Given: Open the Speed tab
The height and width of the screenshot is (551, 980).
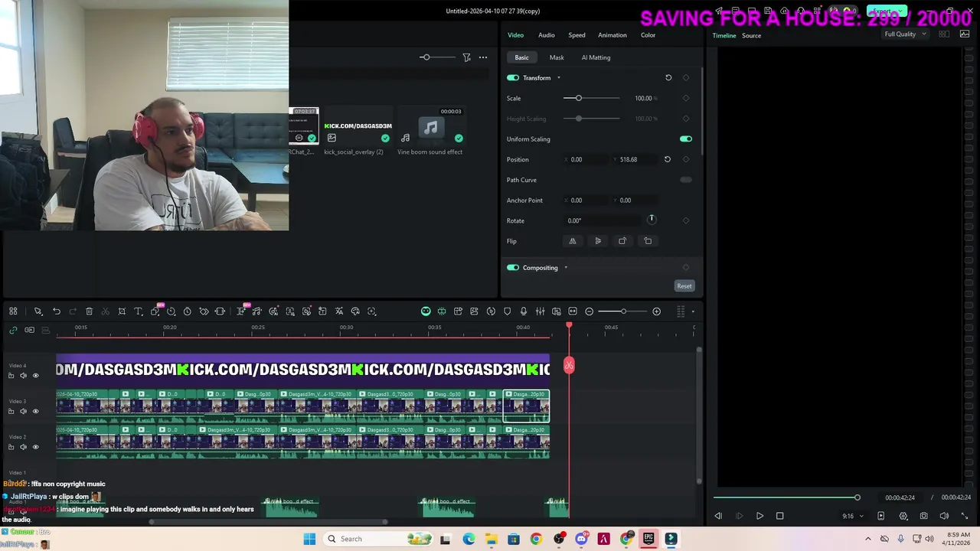Looking at the screenshot, I should point(577,35).
